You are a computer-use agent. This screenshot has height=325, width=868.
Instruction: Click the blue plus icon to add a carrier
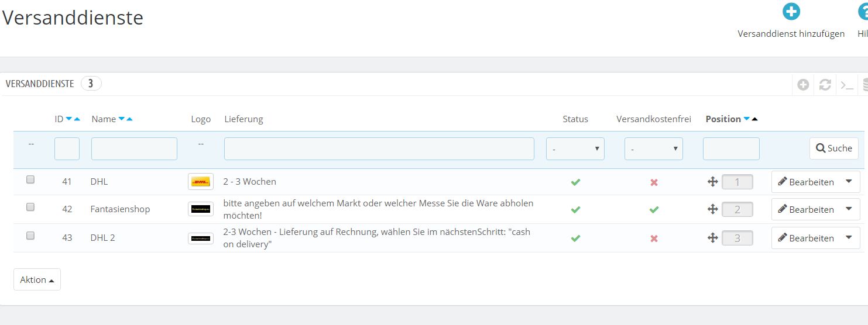click(x=791, y=12)
